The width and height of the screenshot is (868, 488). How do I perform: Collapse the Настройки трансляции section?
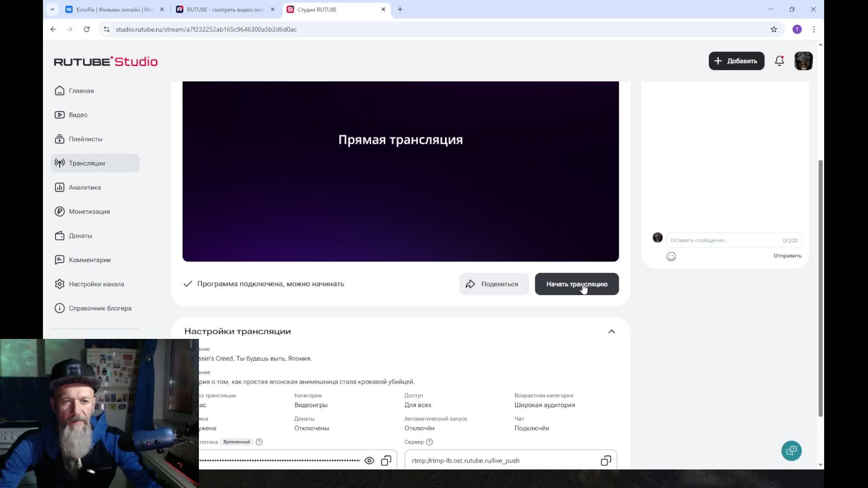pyautogui.click(x=611, y=332)
